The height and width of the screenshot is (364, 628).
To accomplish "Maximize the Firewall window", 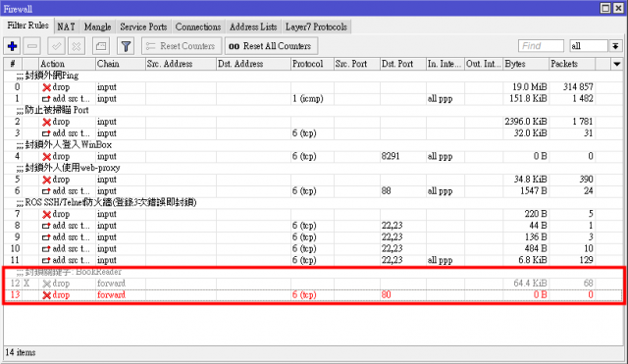I will (x=605, y=9).
